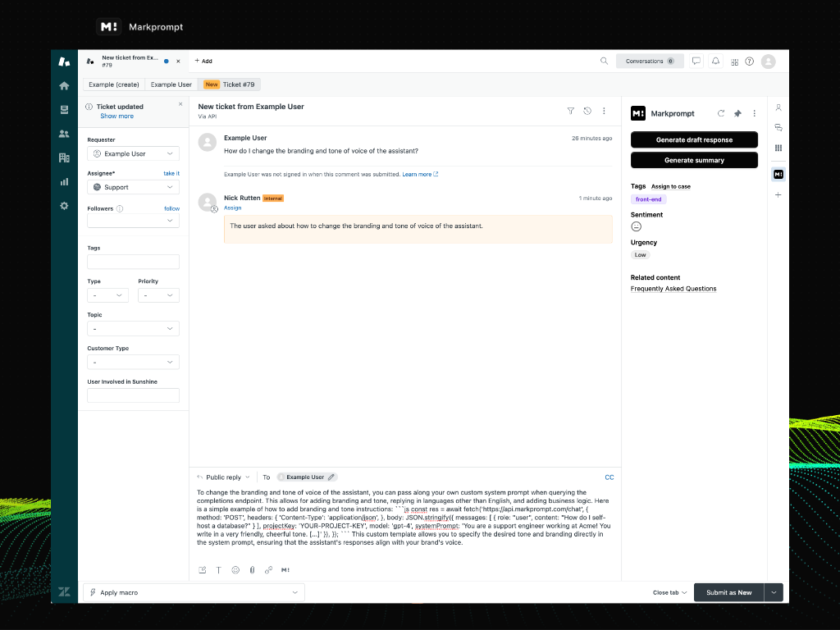Open the Type dropdown
This screenshot has width=840, height=630.
pos(107,295)
